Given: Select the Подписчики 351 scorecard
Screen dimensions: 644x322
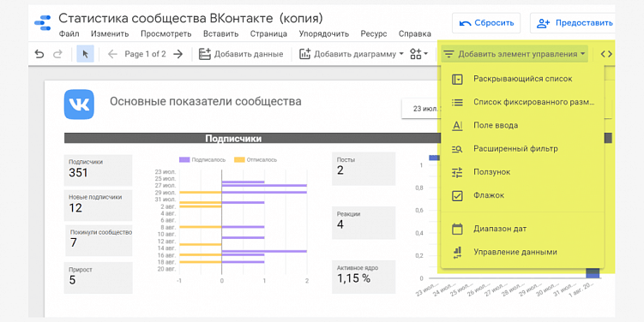Looking at the screenshot, I should pyautogui.click(x=98, y=170).
